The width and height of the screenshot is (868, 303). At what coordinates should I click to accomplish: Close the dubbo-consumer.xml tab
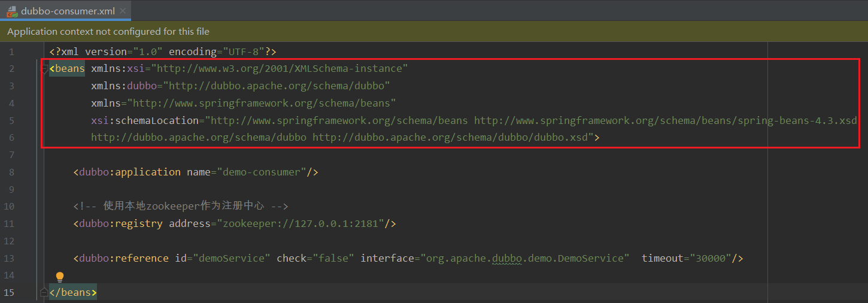123,11
